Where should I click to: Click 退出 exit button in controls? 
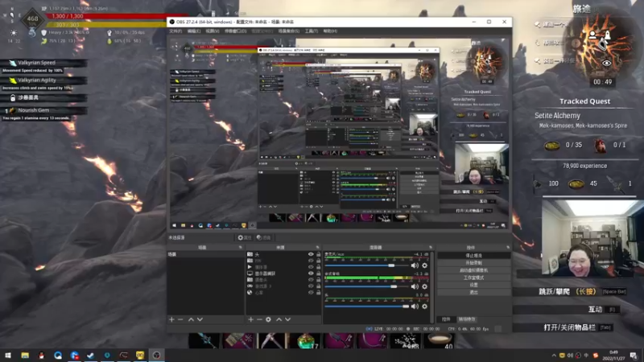[x=473, y=292]
